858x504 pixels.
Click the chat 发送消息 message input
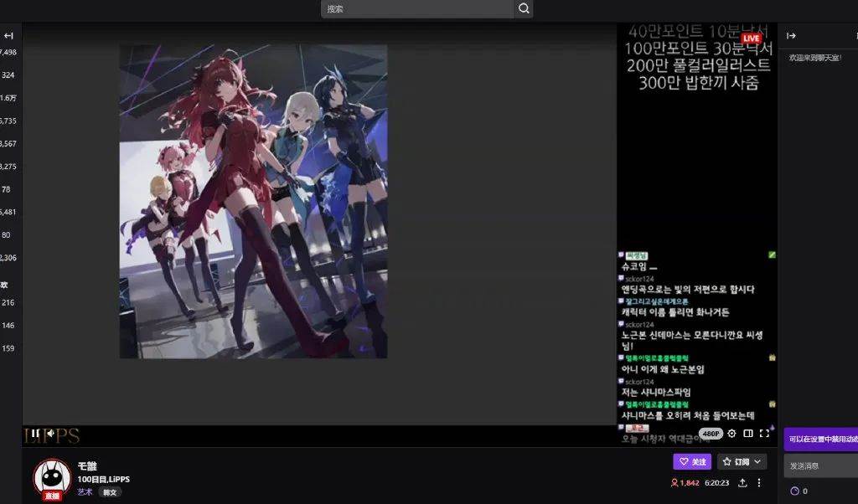click(x=821, y=466)
